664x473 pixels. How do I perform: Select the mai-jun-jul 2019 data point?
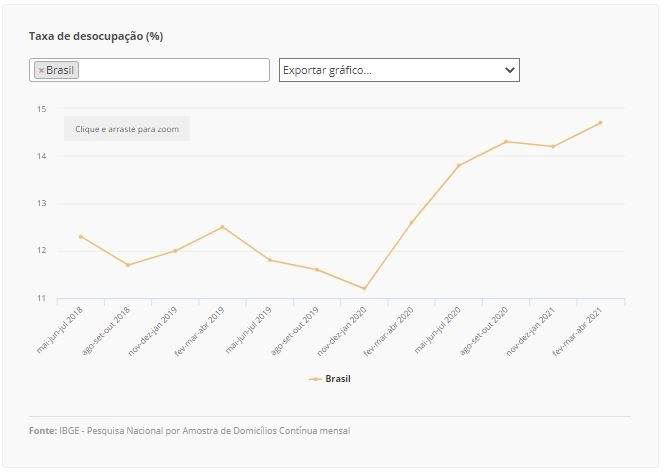click(x=270, y=260)
